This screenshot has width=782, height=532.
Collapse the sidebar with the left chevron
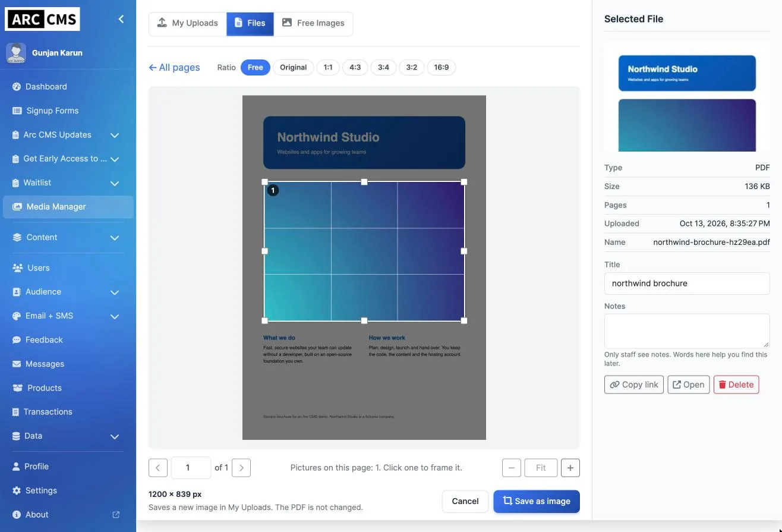[x=121, y=19]
